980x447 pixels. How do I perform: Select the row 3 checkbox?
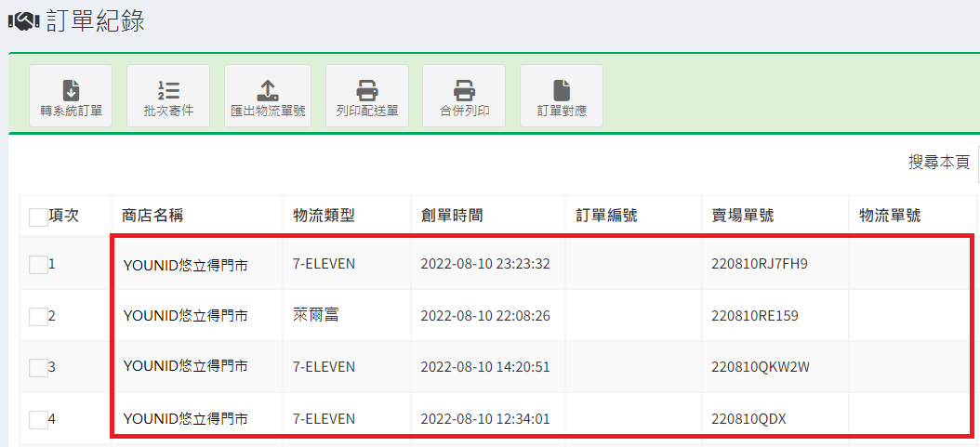click(x=38, y=368)
